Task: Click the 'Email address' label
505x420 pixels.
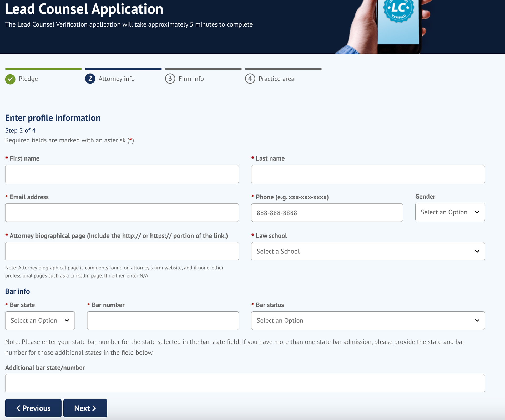Action: [29, 197]
